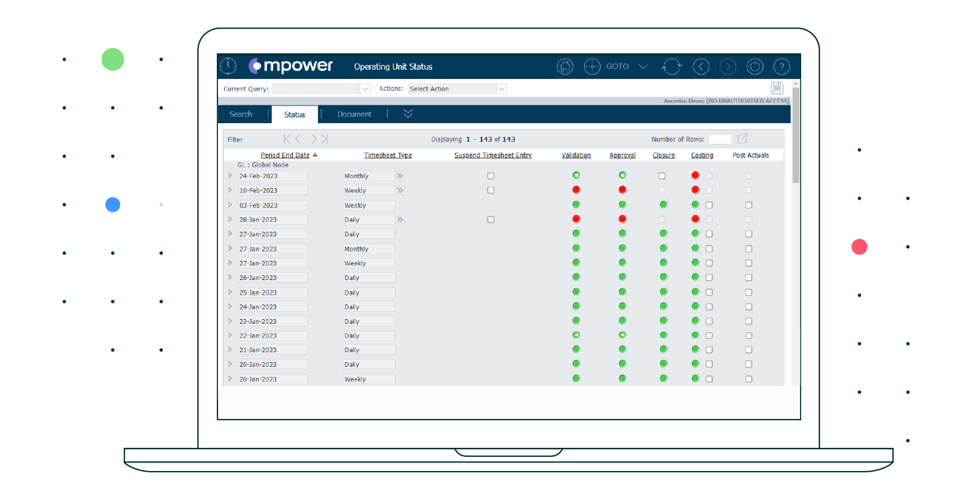This screenshot has height=495, width=980.
Task: Click the clock icon beside mpower logo
Action: pyautogui.click(x=228, y=66)
